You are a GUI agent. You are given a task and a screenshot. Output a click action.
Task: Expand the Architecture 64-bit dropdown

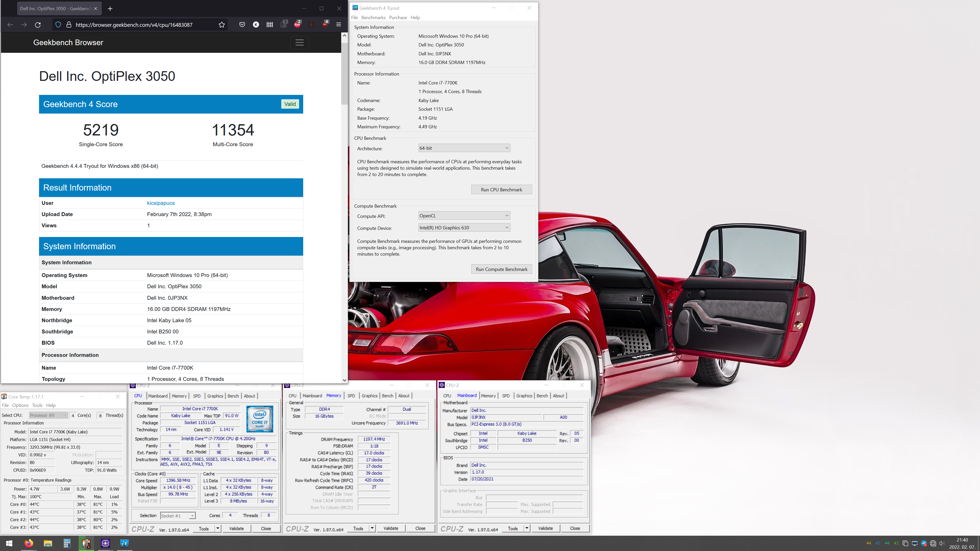click(x=464, y=148)
